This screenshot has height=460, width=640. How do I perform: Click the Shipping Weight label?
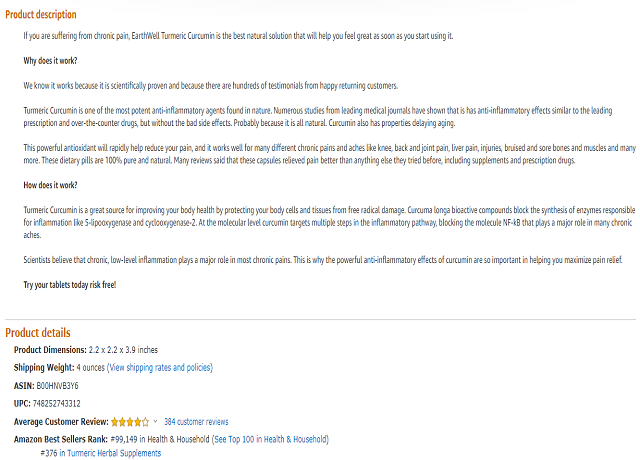[x=44, y=367]
